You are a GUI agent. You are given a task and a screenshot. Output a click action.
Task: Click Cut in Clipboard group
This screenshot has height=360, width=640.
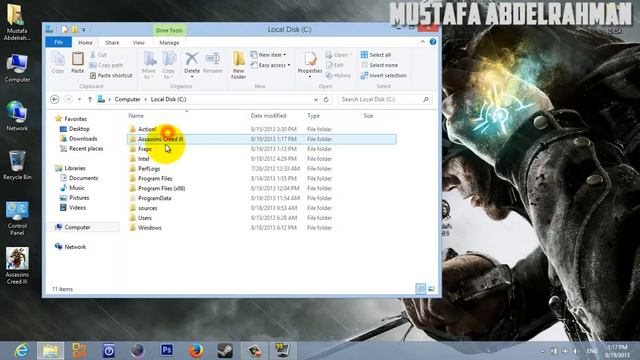coord(98,55)
